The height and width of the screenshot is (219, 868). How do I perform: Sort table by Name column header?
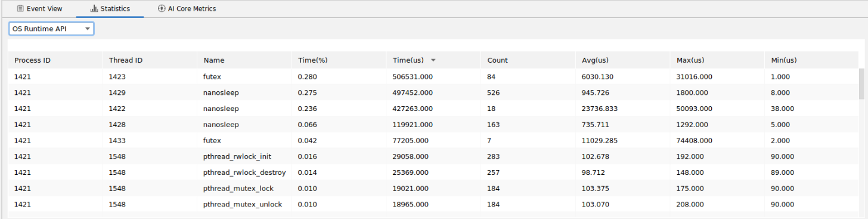(x=244, y=60)
